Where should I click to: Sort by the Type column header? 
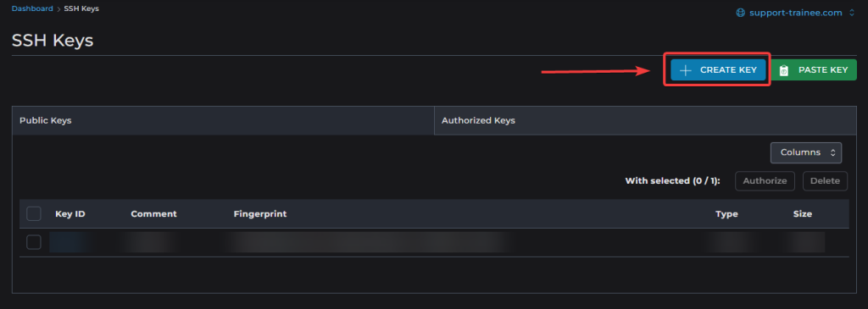(x=726, y=214)
